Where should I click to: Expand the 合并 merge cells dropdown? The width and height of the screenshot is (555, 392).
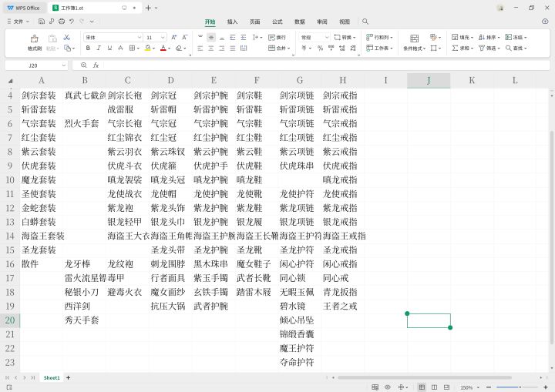289,48
